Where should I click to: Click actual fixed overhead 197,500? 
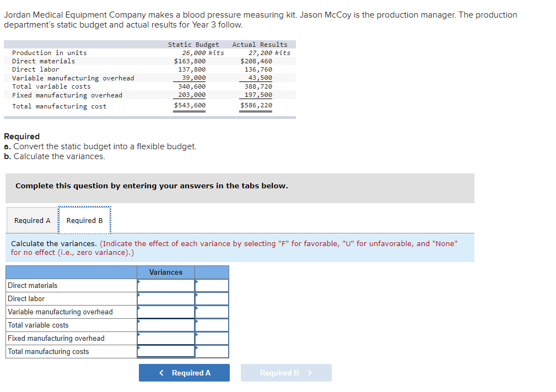point(258,95)
